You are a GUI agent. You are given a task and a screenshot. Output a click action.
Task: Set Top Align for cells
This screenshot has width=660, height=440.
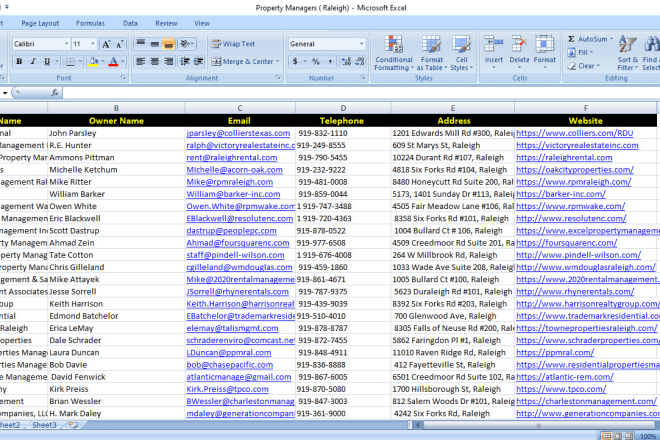pyautogui.click(x=141, y=44)
